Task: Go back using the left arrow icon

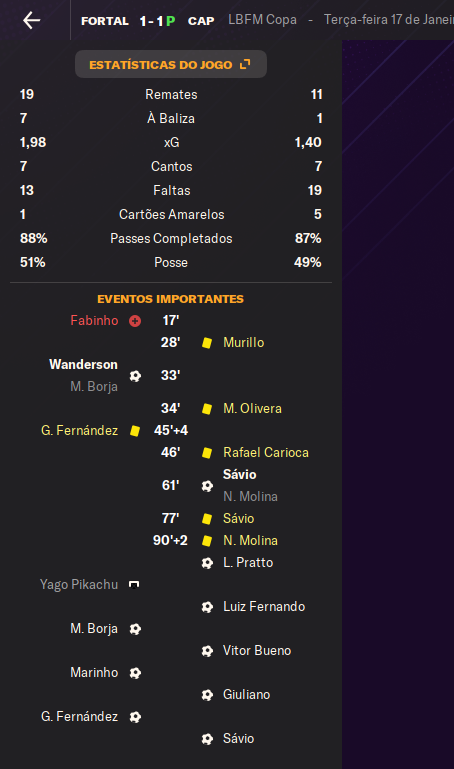Action: click(31, 21)
